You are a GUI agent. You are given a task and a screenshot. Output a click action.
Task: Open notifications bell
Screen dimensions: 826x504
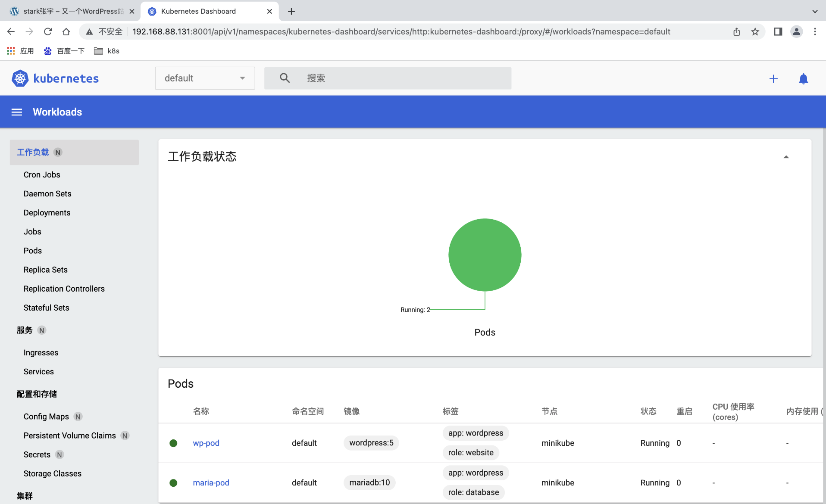point(803,79)
